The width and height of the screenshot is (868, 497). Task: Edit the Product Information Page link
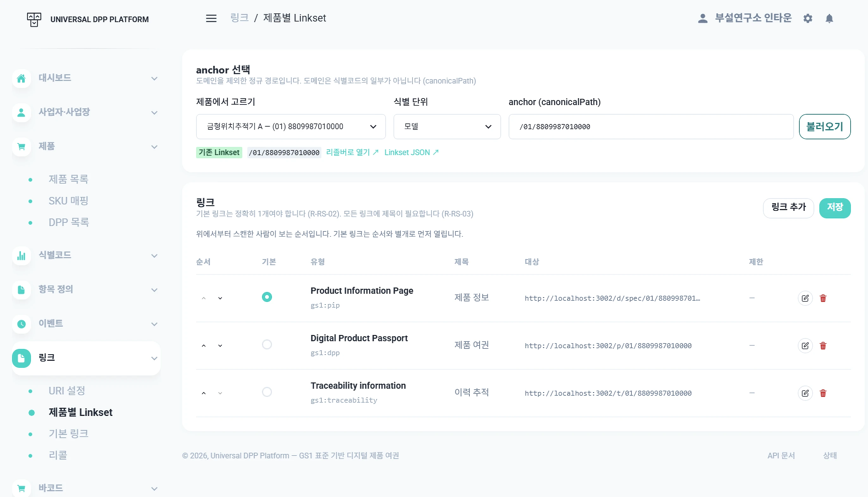click(x=805, y=298)
